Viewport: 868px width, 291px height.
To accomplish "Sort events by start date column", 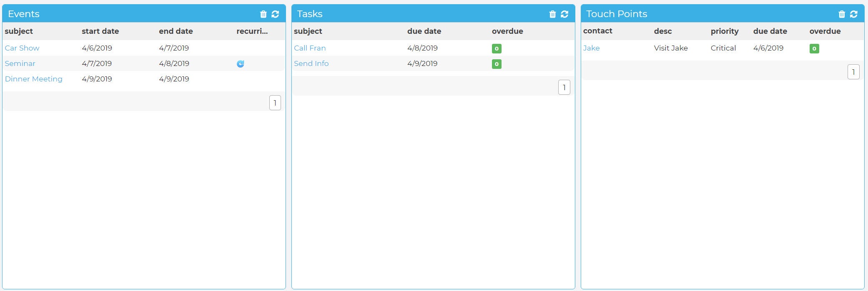I will coord(100,31).
